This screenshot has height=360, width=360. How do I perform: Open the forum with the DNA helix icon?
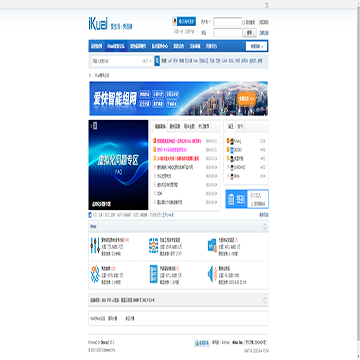click(x=95, y=274)
